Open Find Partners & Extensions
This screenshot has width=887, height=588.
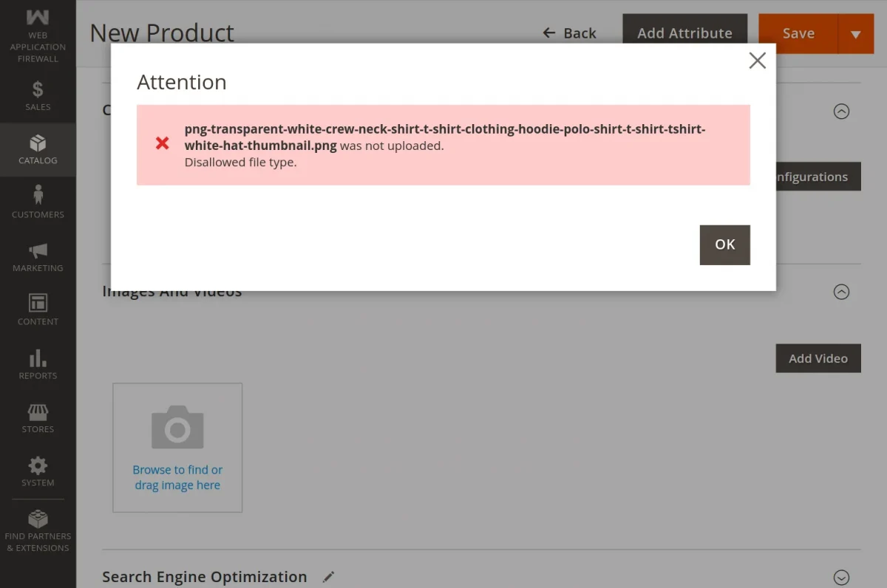coord(38,530)
